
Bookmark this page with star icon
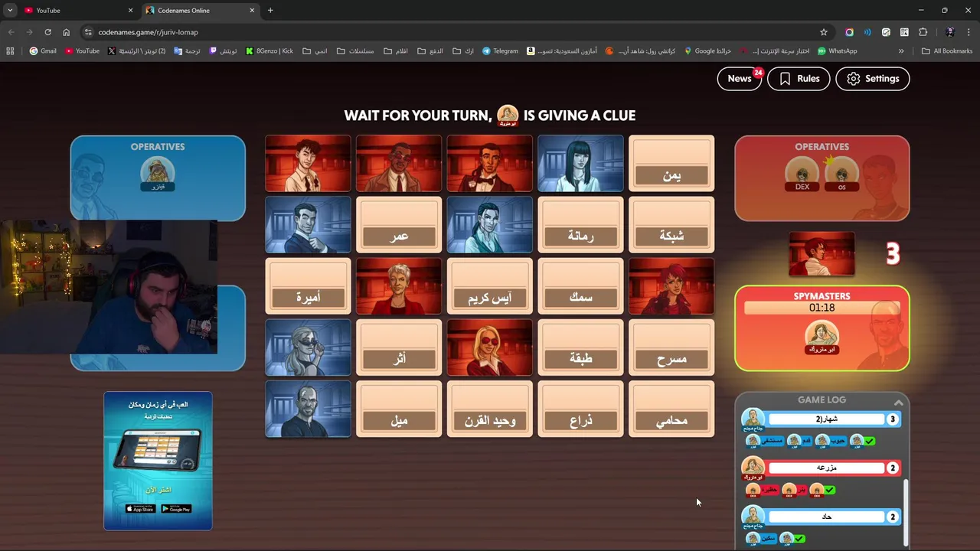824,32
